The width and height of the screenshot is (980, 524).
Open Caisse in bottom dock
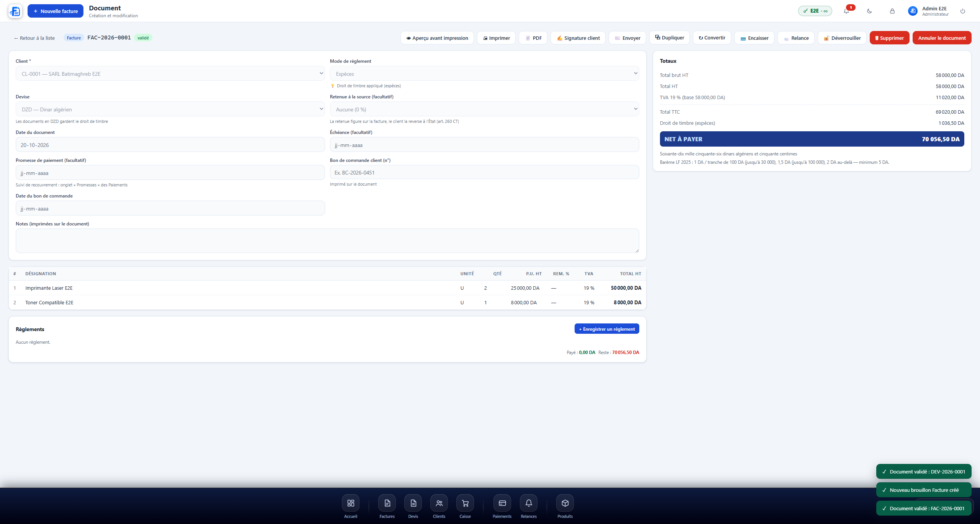point(465,506)
